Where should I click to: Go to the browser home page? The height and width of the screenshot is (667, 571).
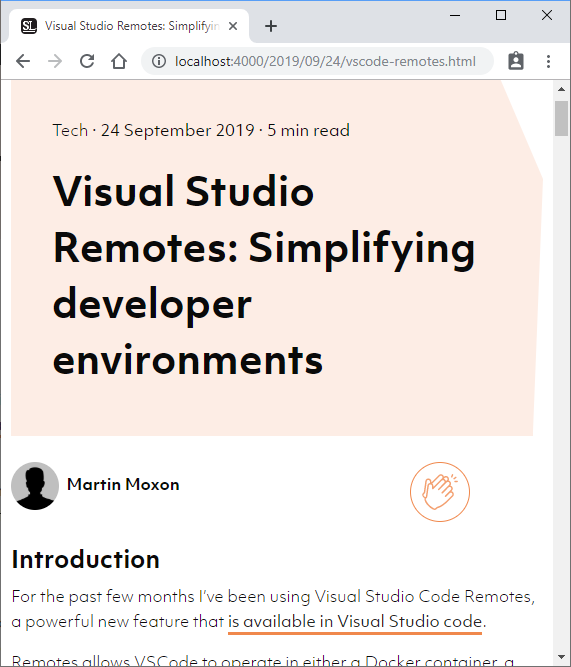click(x=119, y=61)
